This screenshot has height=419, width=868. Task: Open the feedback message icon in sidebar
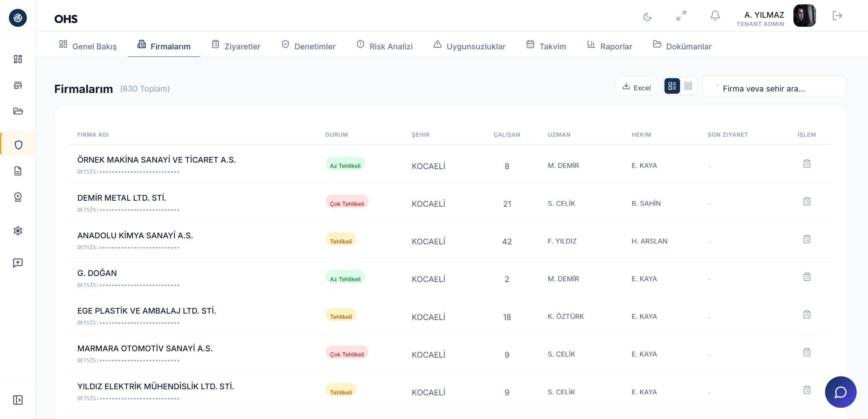tap(18, 263)
